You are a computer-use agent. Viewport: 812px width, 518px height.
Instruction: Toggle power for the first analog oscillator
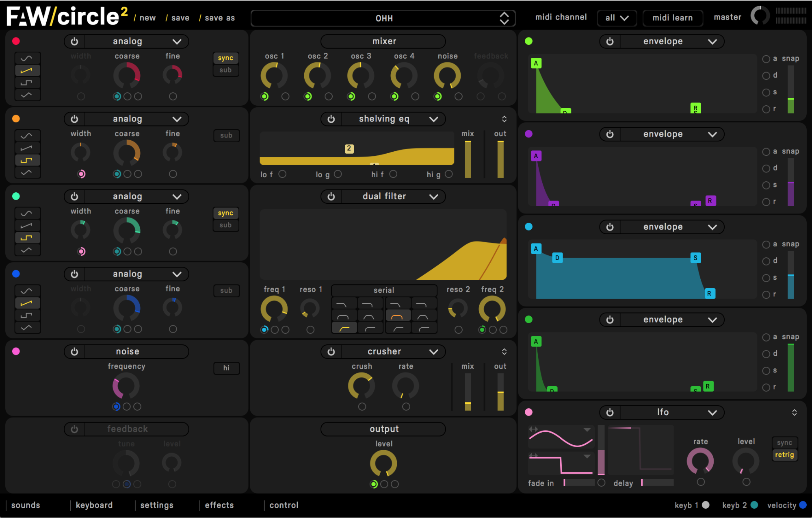[x=74, y=41]
